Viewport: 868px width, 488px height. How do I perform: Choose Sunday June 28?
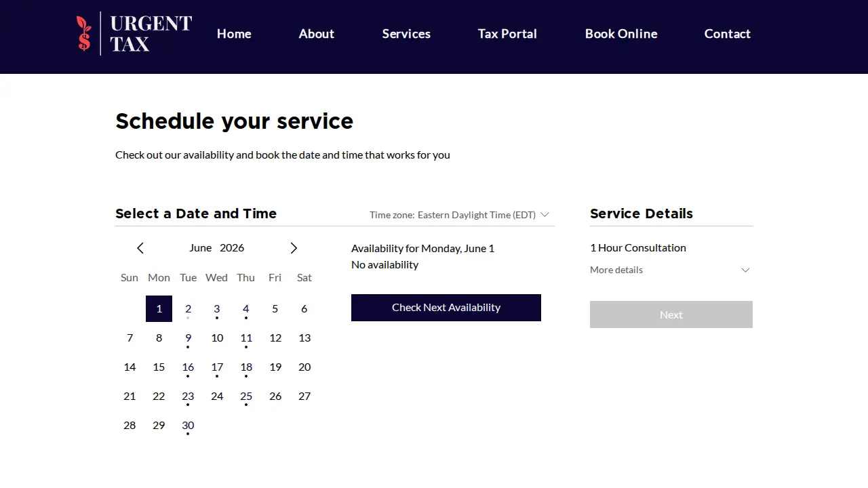[x=130, y=425]
